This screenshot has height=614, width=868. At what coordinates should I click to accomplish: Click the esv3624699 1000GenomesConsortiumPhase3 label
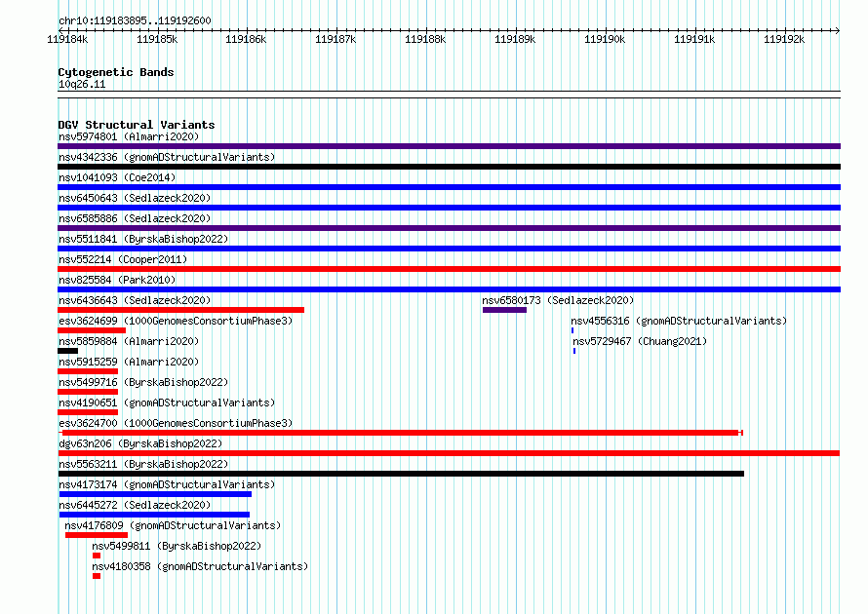(x=176, y=321)
